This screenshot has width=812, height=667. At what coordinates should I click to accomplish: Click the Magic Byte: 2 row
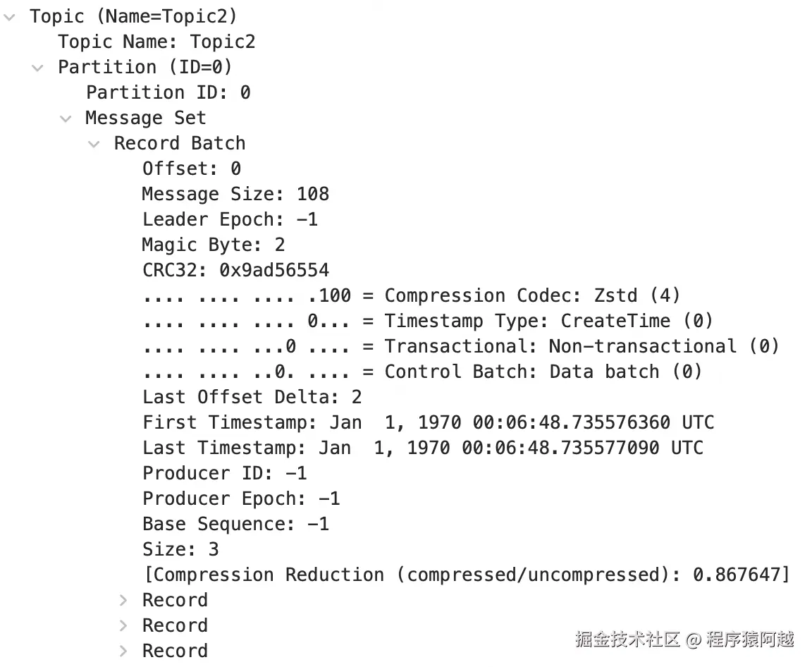(x=213, y=245)
